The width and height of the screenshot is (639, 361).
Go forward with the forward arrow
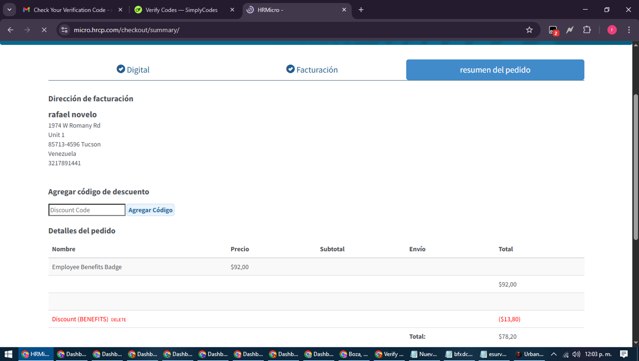pos(27,30)
